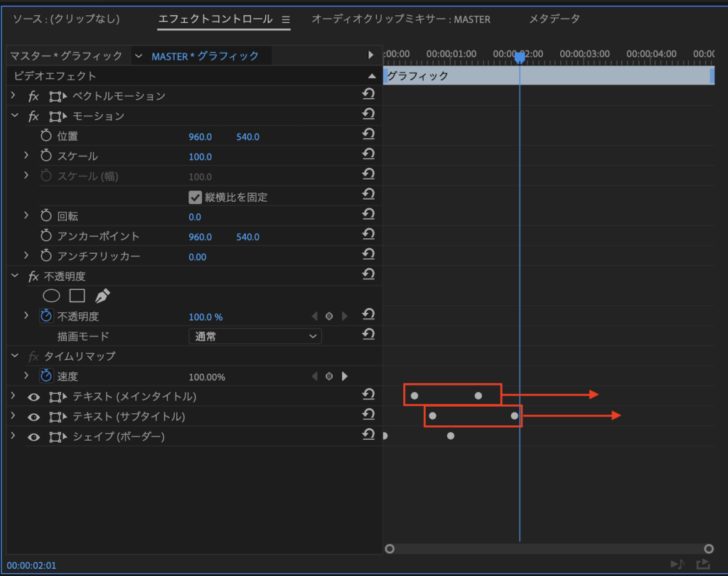Screen dimensions: 728x576
Task: Click the MASTER * グラフィック clip link
Action: [205, 55]
